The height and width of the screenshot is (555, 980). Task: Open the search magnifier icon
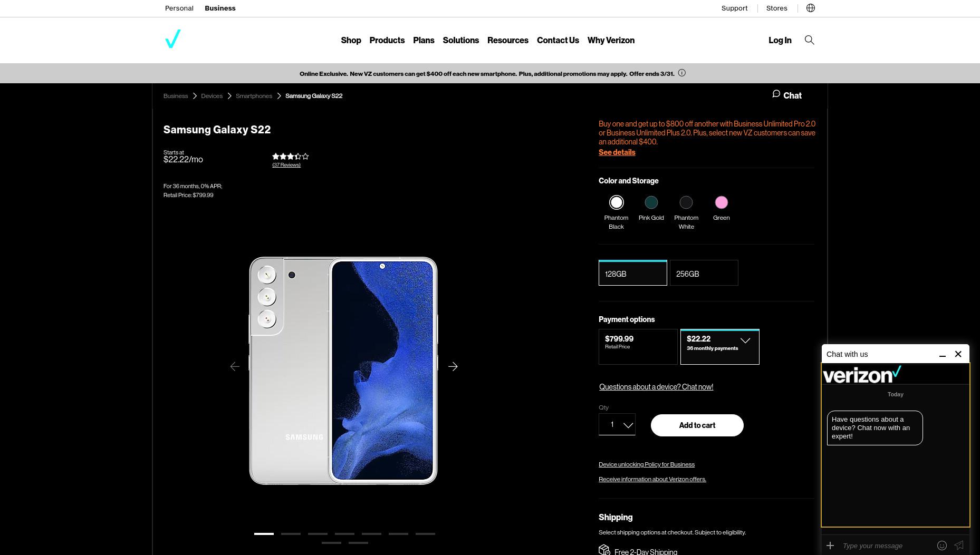tap(809, 40)
